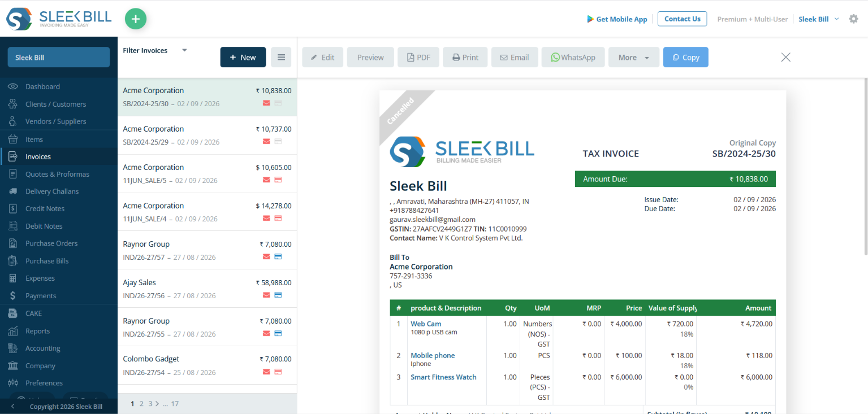The width and height of the screenshot is (868, 414).
Task: Click the Payments dollar icon in sidebar
Action: point(13,295)
